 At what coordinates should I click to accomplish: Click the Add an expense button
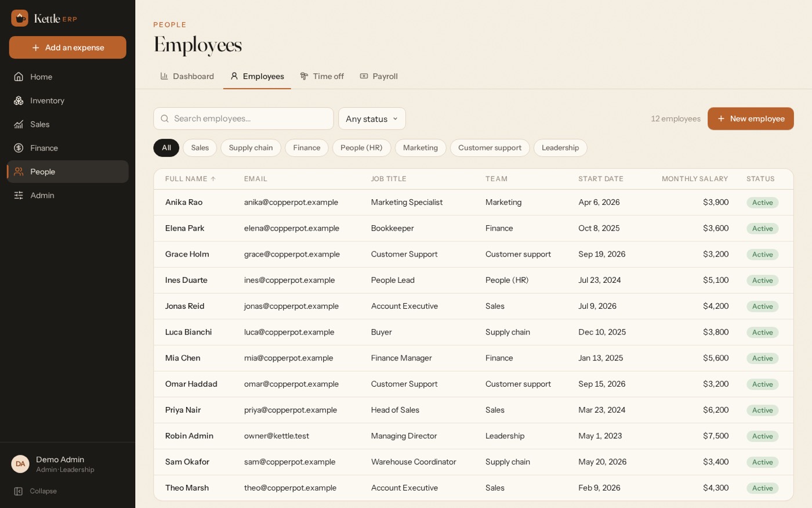(68, 48)
